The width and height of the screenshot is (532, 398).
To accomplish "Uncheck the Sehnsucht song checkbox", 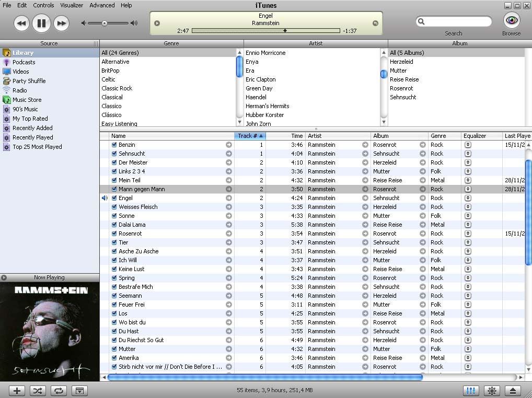I will (x=114, y=154).
